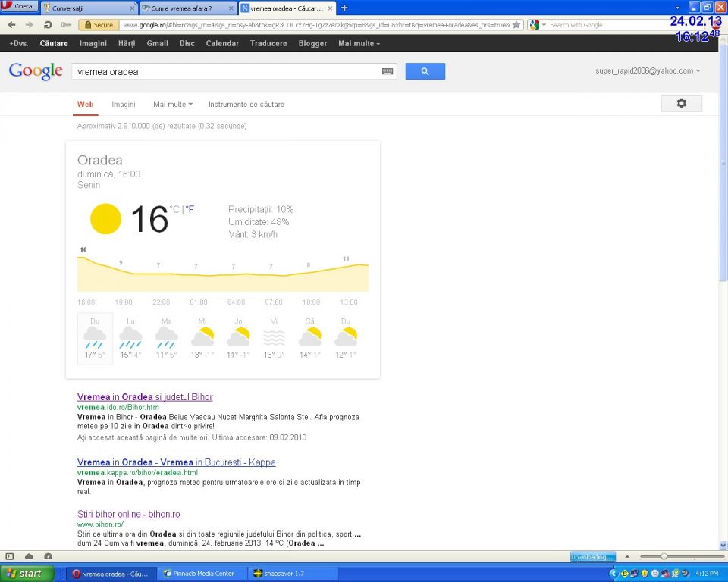This screenshot has width=728, height=582.
Task: Reload the page with the refresh icon
Action: click(x=47, y=24)
